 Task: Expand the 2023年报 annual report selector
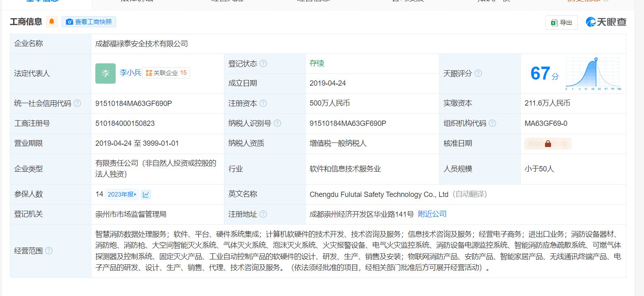click(122, 194)
